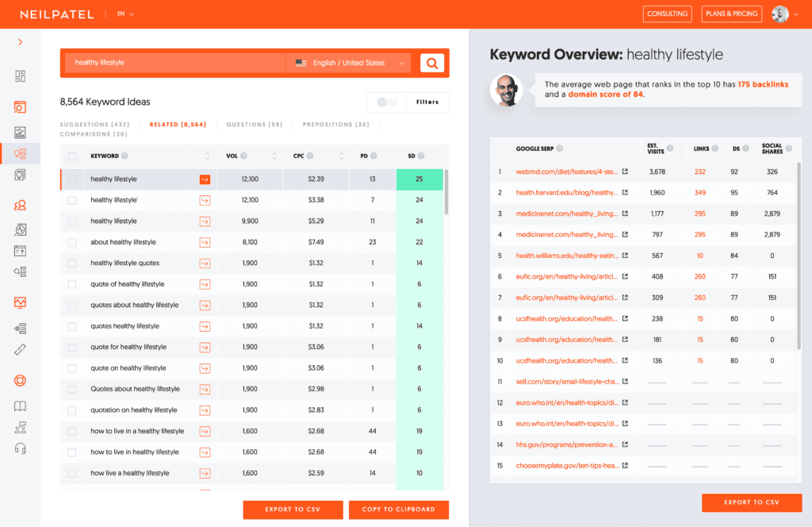812x527 pixels.
Task: Open the window with up-arrow sidebar icon
Action: click(20, 251)
